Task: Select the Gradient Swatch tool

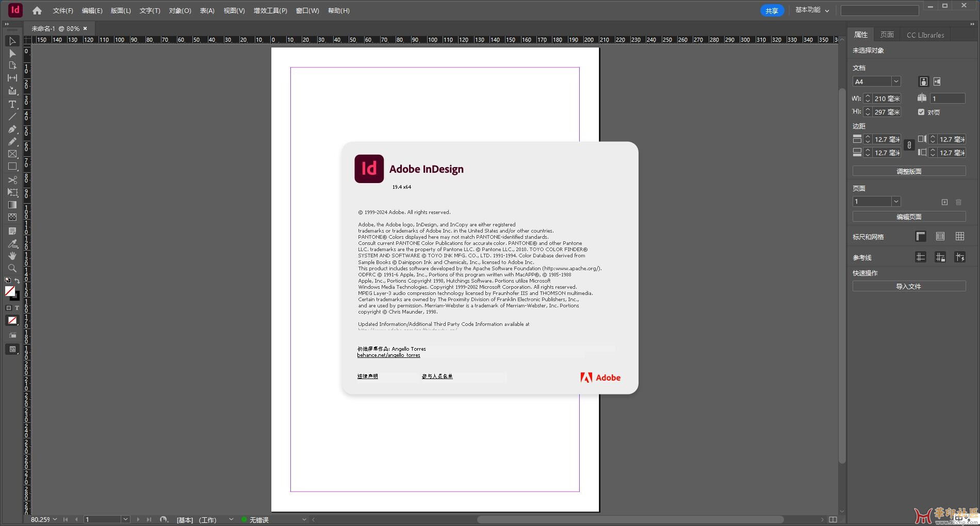Action: pyautogui.click(x=12, y=205)
